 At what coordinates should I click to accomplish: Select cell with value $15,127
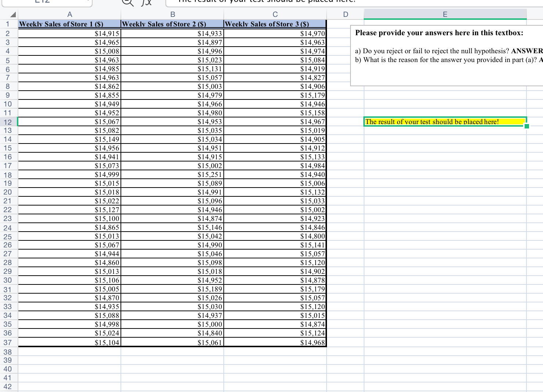69,210
